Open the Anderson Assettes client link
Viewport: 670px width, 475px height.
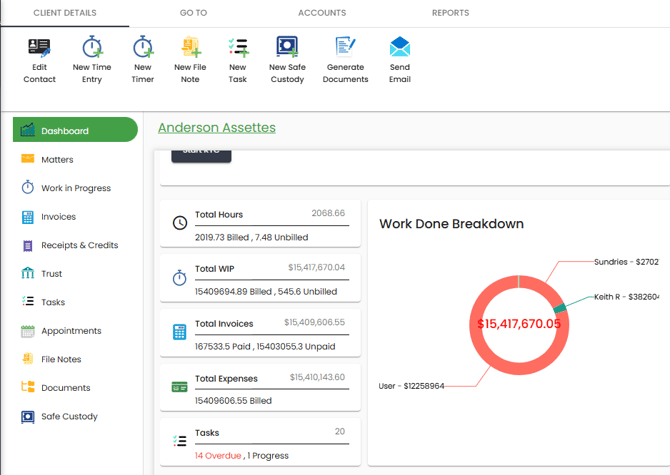tap(216, 128)
